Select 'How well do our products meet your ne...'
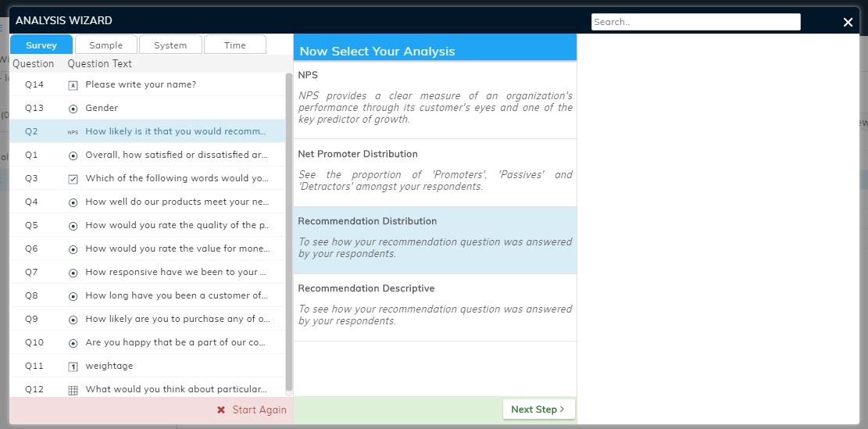This screenshot has height=429, width=868. 177,202
